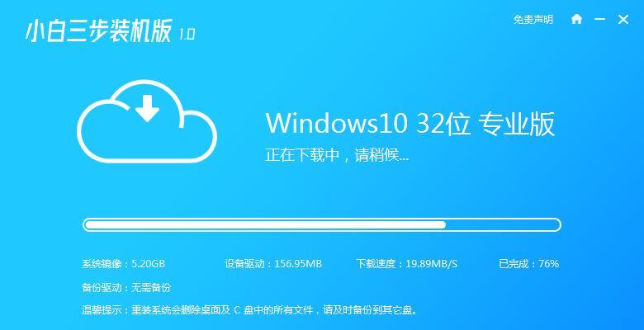Click the 正在下载中，请稍候 status text

(x=337, y=155)
